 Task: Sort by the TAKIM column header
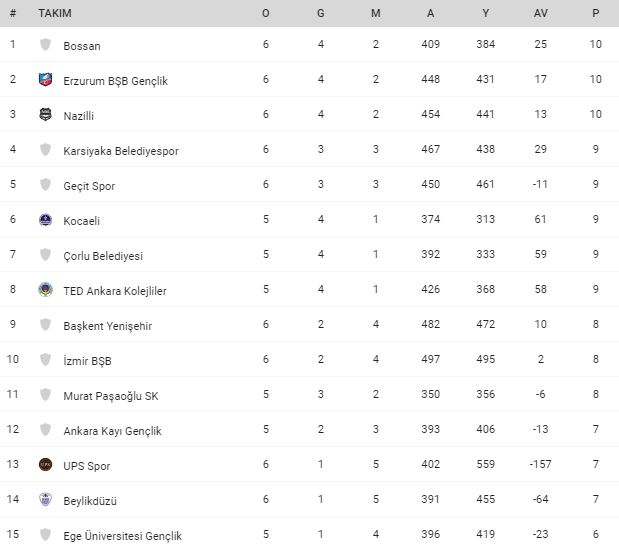click(x=55, y=13)
